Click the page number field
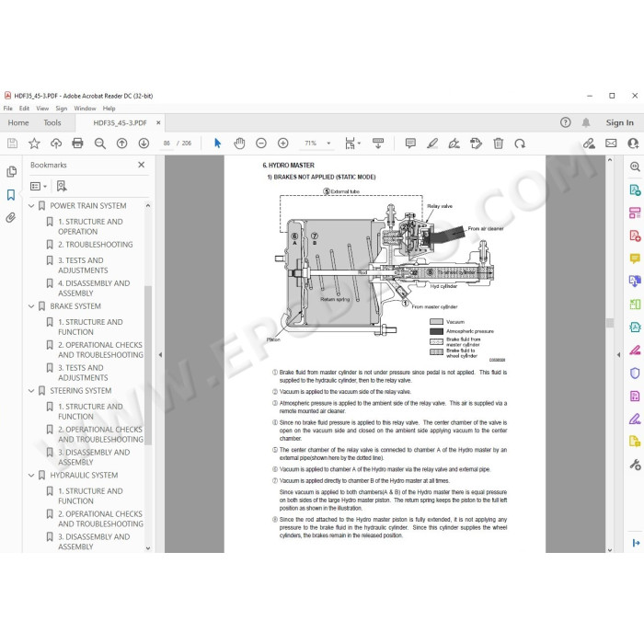This screenshot has width=644, height=644. tap(167, 143)
